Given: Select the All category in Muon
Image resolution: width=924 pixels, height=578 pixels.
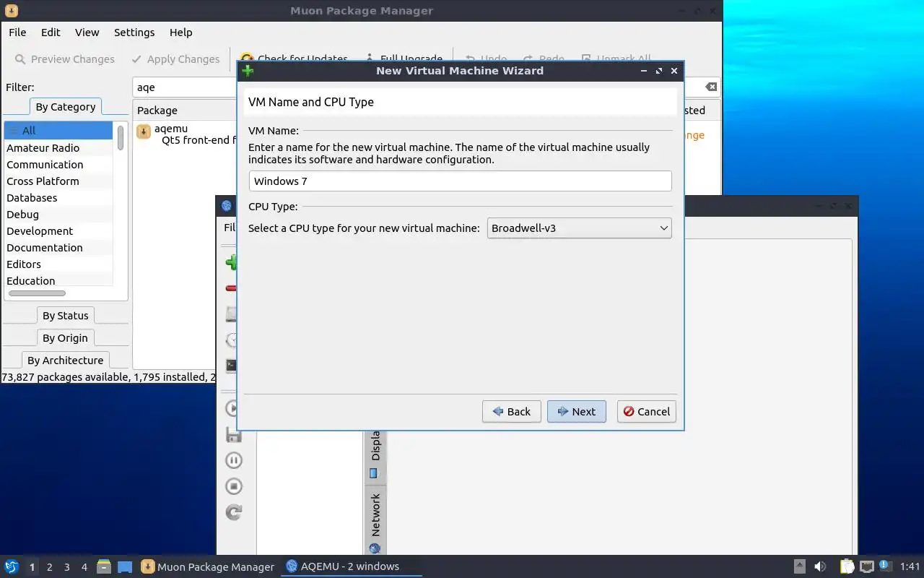Looking at the screenshot, I should 58,131.
